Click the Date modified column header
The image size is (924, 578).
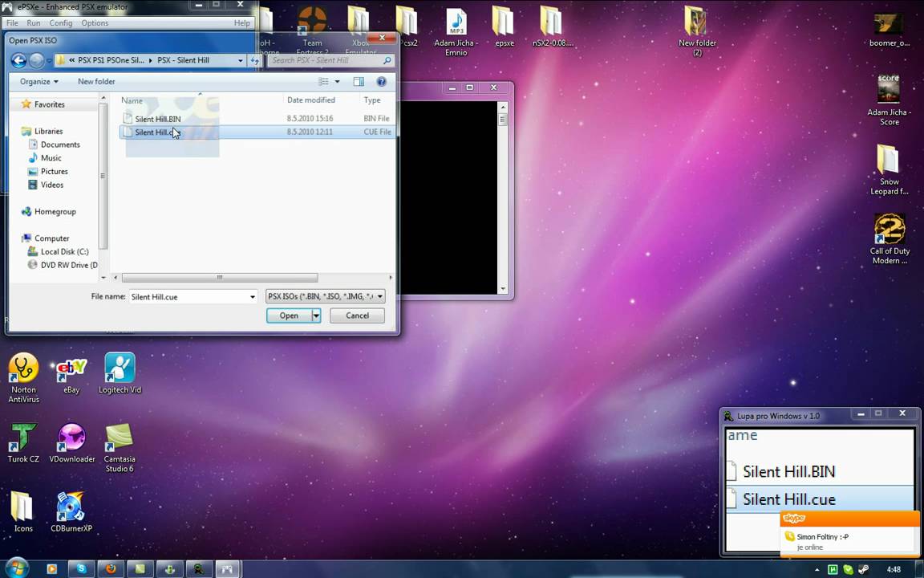[321, 100]
